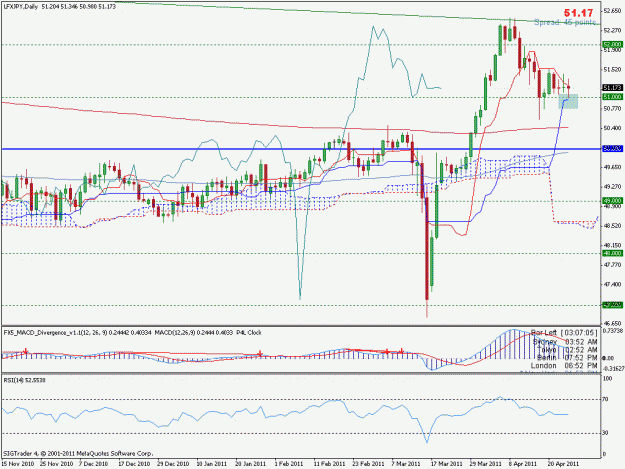This screenshot has height=469, width=625.
Task: Click the green 49.000 level price tag
Action: click(x=613, y=201)
